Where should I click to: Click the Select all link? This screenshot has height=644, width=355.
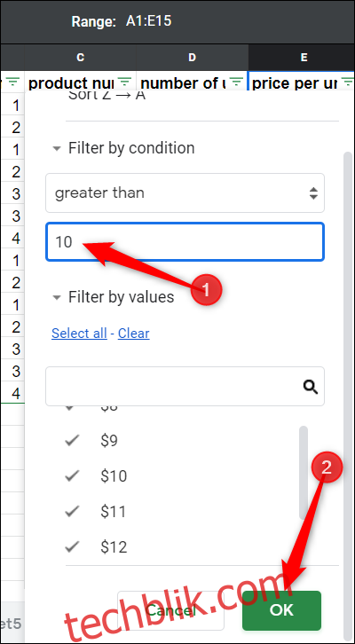tap(79, 334)
